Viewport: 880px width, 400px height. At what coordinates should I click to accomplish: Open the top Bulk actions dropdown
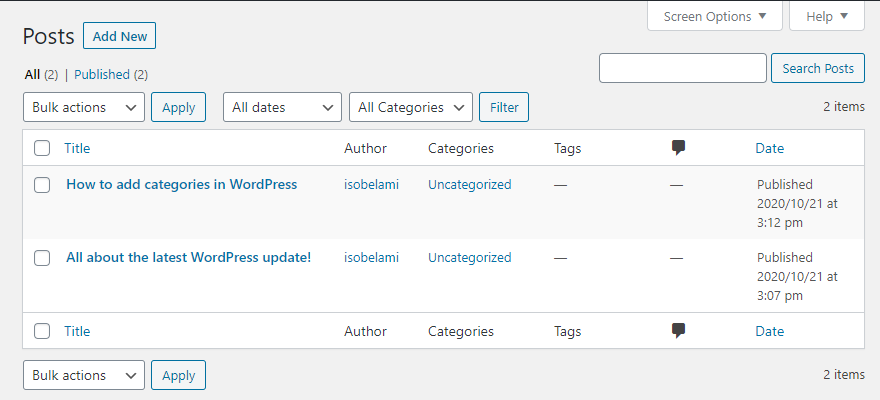coord(84,107)
